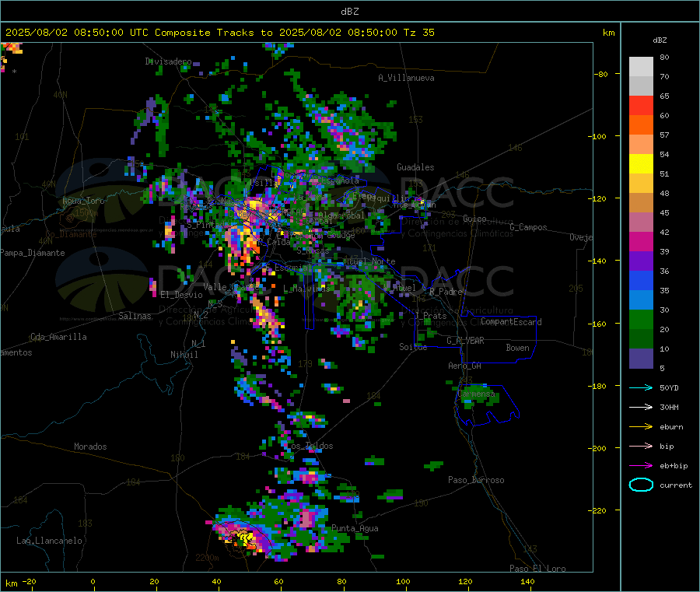Click the 'dBZ' title at the window top
The height and width of the screenshot is (592, 700).
pyautogui.click(x=349, y=12)
